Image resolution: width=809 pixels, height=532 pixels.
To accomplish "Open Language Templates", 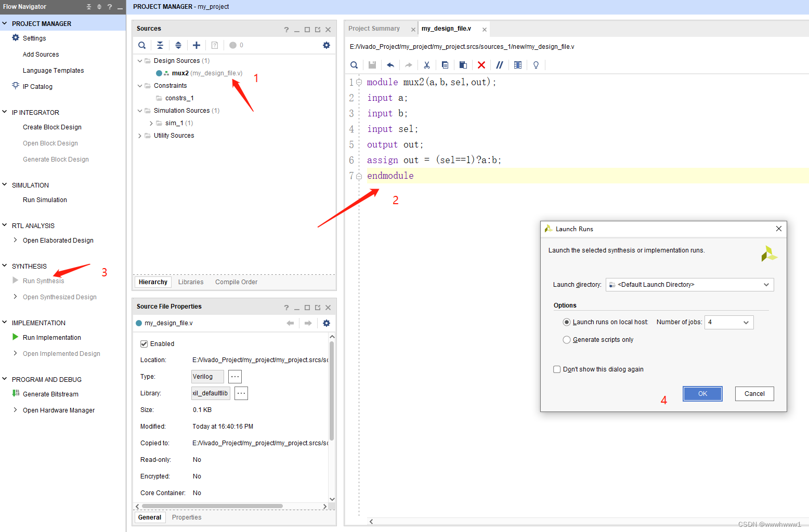I will tap(53, 71).
